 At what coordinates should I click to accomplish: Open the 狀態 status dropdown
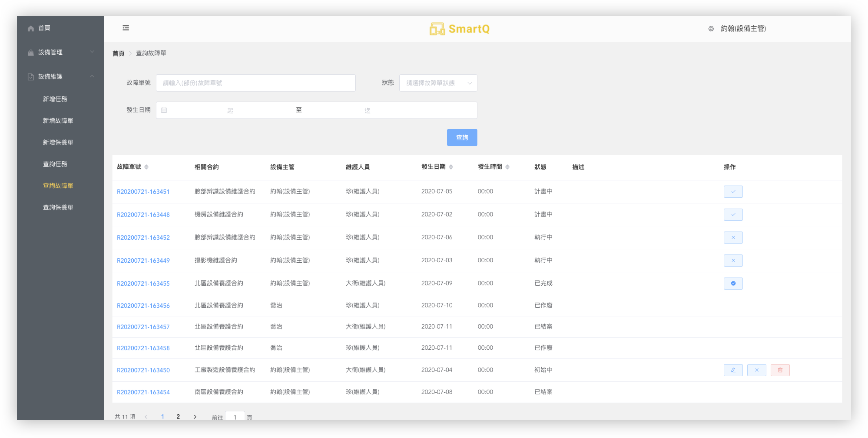pos(438,83)
